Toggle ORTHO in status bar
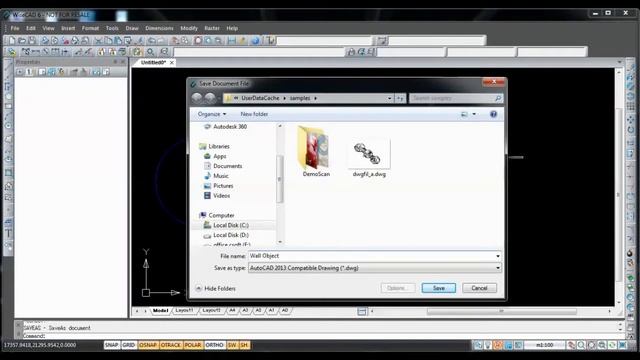 coord(214,345)
